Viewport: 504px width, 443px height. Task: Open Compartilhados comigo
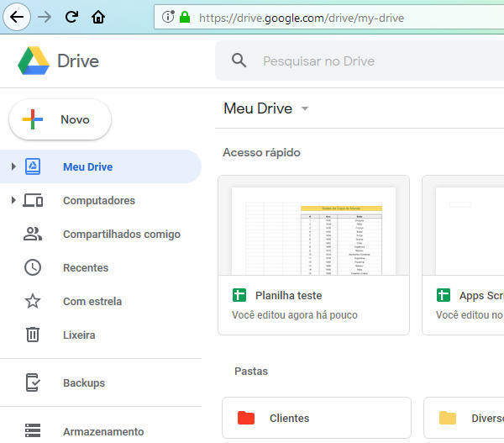tap(122, 235)
